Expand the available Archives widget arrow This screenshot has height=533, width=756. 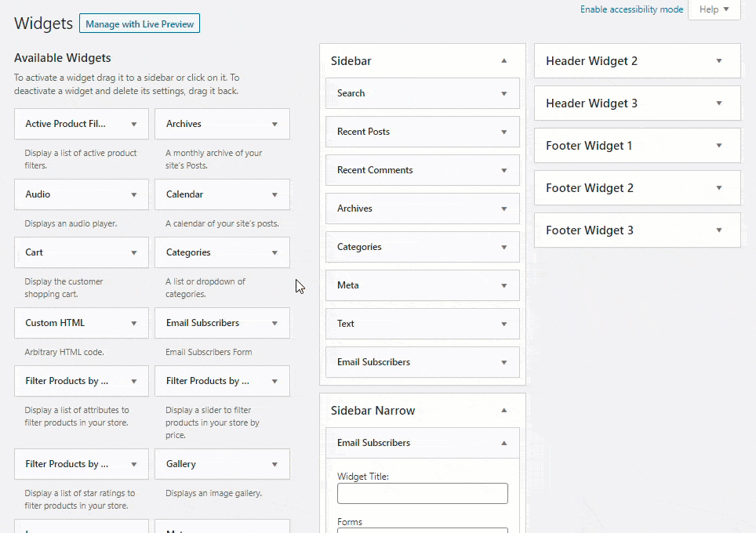point(274,124)
